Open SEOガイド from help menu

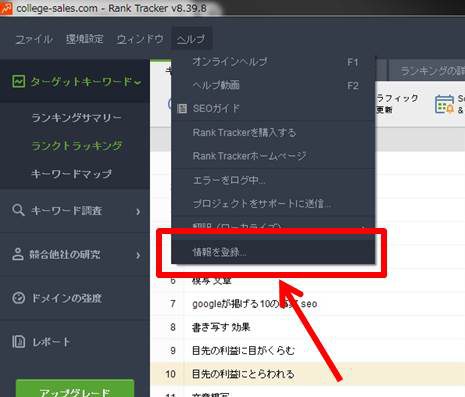pyautogui.click(x=273, y=108)
